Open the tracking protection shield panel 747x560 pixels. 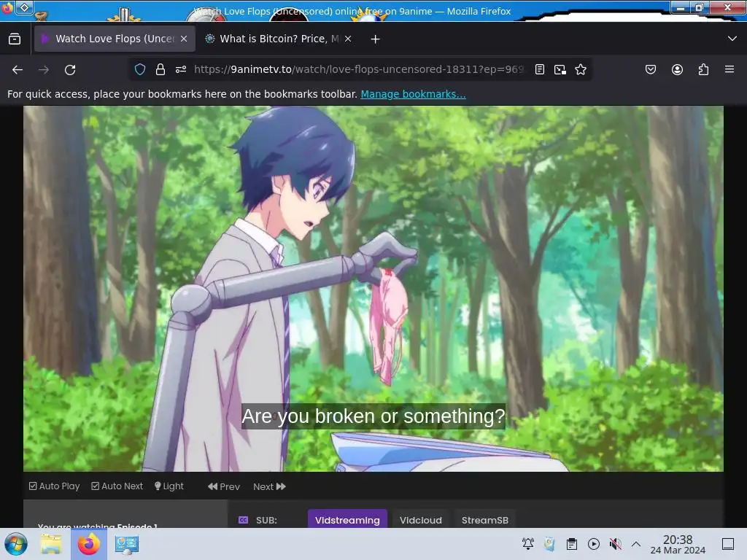(x=140, y=69)
